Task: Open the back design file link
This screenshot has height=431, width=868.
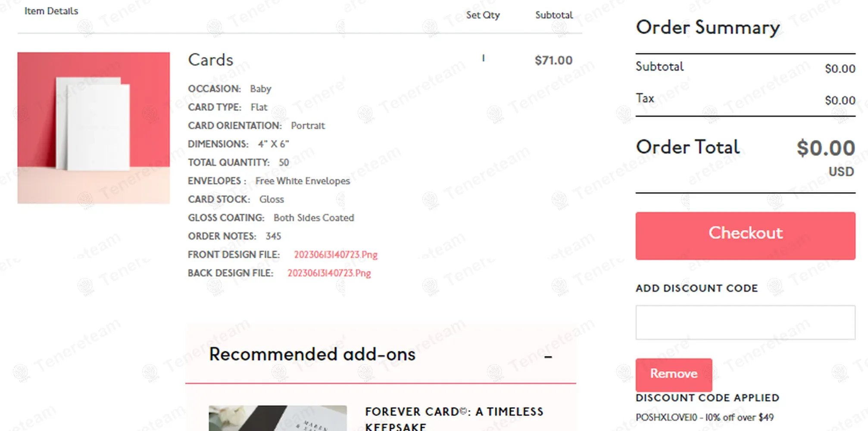Action: coord(329,273)
